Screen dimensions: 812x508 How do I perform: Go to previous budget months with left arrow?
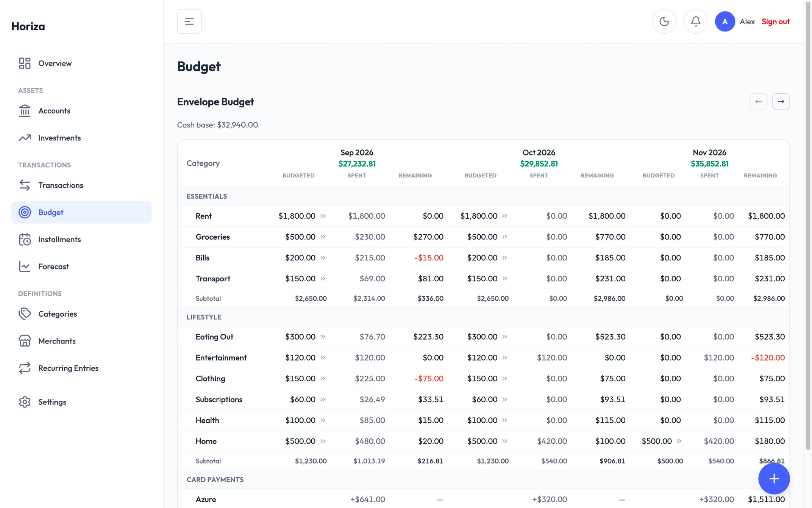click(x=758, y=102)
